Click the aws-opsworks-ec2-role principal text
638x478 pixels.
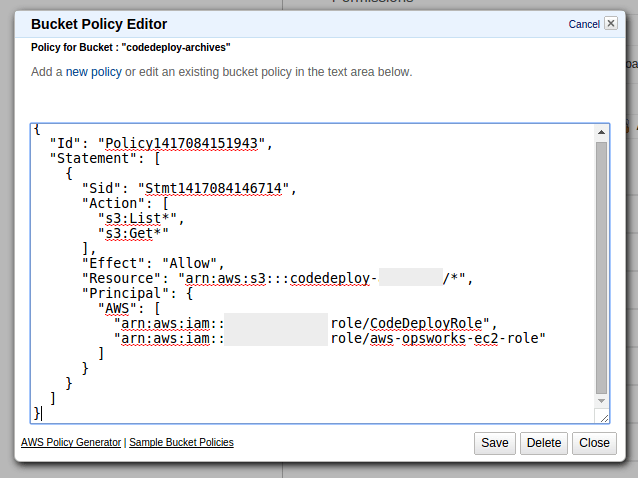click(435, 338)
